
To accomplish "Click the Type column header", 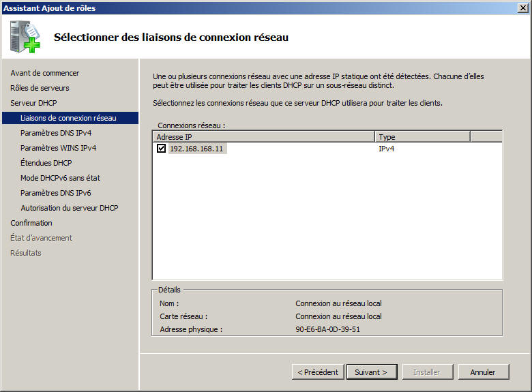I will (x=422, y=136).
